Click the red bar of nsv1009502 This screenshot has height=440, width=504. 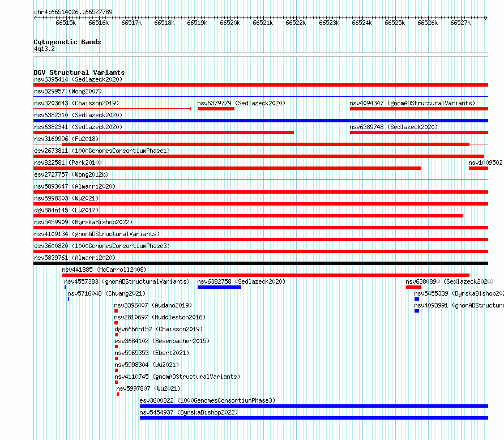479,168
